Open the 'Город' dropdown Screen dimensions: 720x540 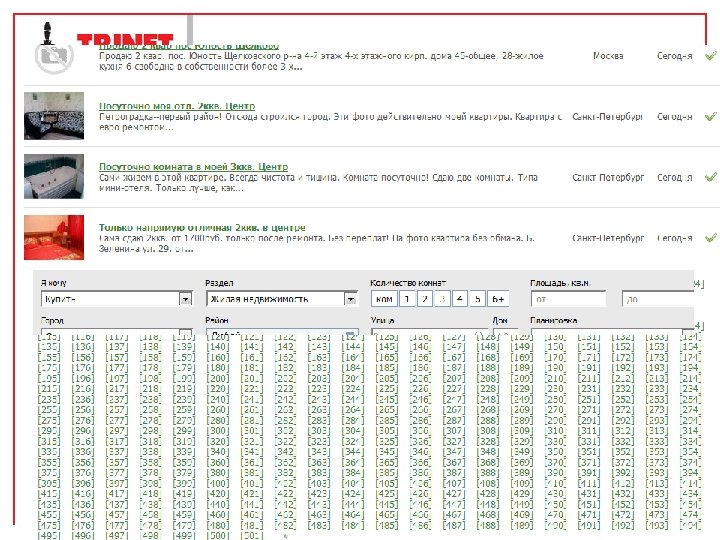coord(116,332)
